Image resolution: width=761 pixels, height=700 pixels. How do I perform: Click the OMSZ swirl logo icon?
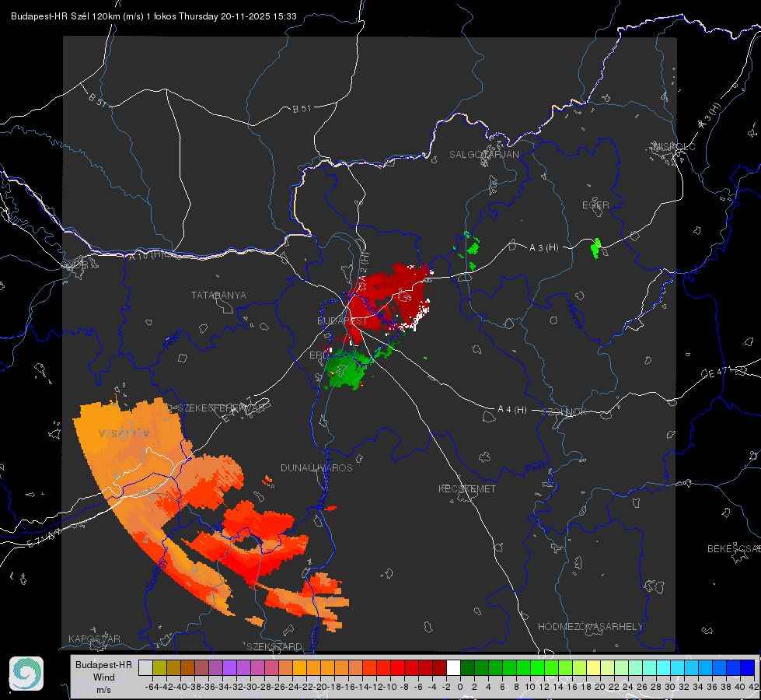pyautogui.click(x=26, y=674)
